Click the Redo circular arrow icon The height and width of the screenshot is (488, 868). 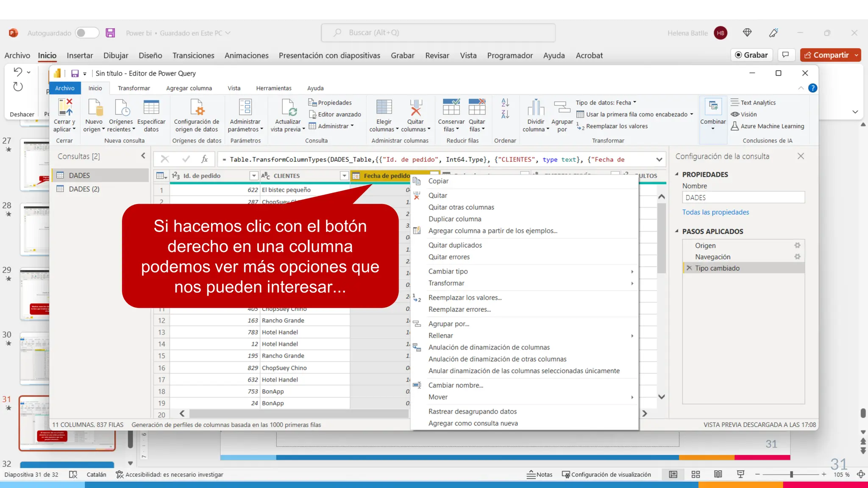click(17, 87)
